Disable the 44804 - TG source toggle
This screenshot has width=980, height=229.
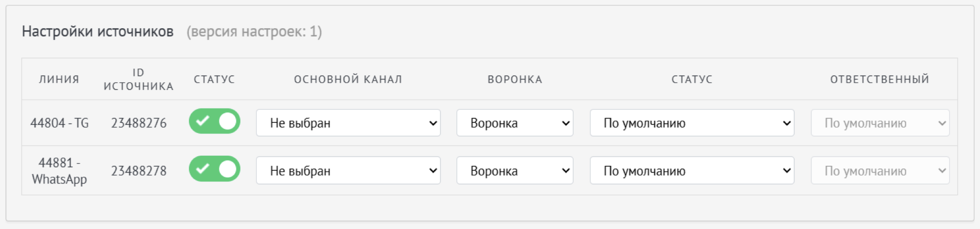tap(215, 121)
